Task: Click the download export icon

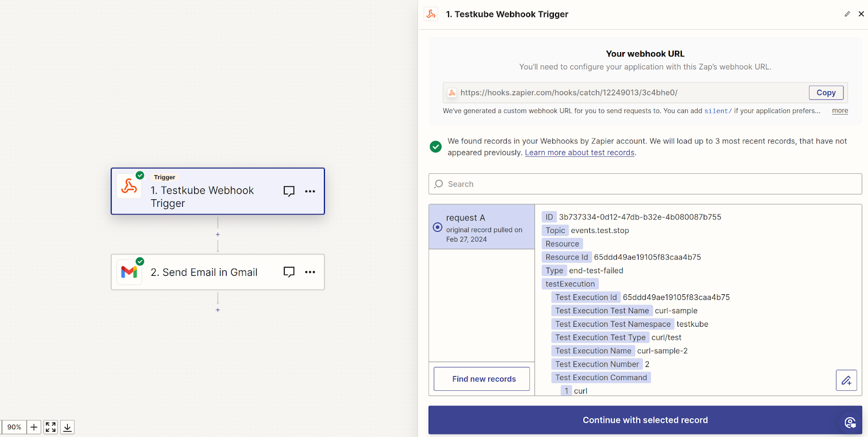Action: click(x=67, y=427)
